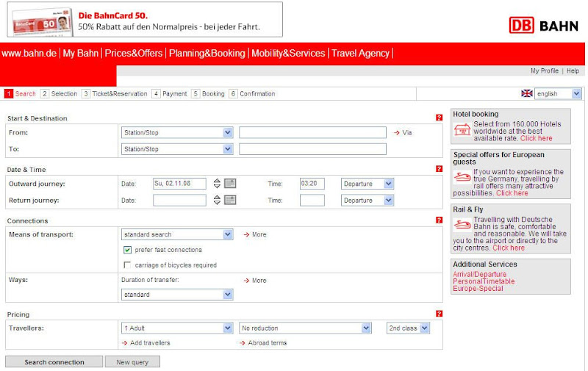Click the New query button
588x371 pixels.
point(132,361)
